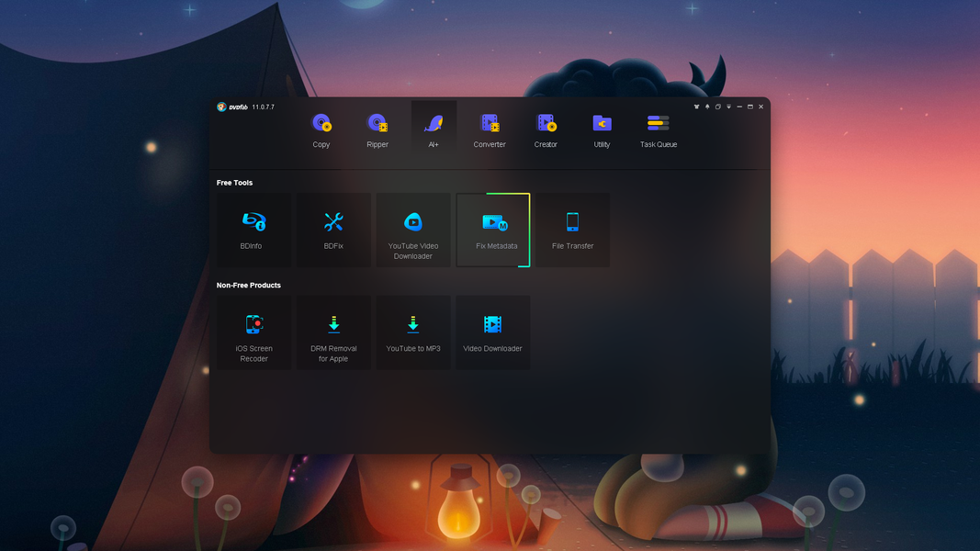Open the YouTube to MP3 product

click(413, 332)
